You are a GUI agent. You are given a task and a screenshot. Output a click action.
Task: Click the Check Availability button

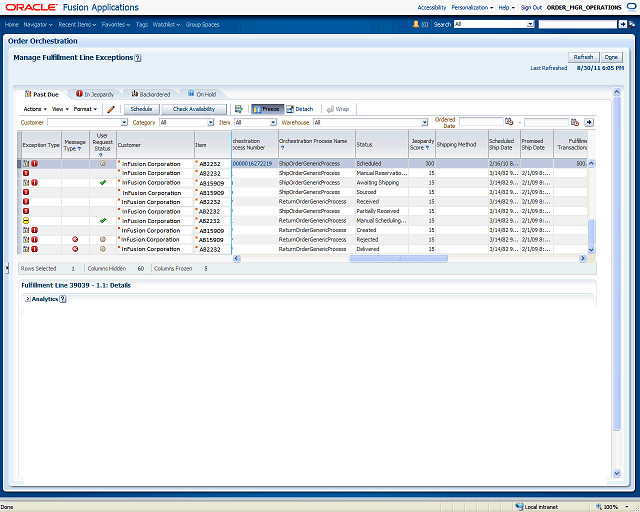(194, 109)
